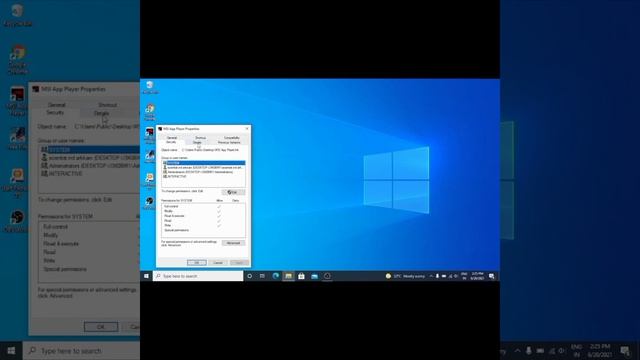This screenshot has height=360, width=640.
Task: Click the Edit permissions button
Action: [233, 192]
